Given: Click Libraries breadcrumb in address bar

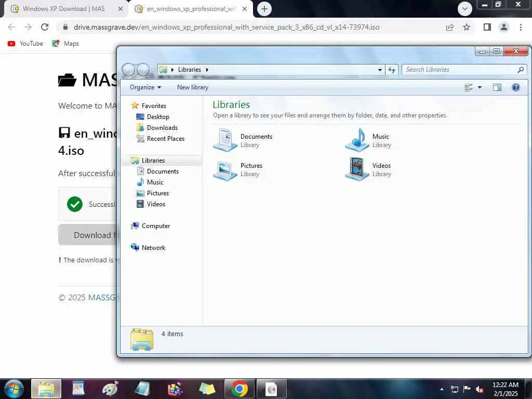Looking at the screenshot, I should tap(189, 70).
